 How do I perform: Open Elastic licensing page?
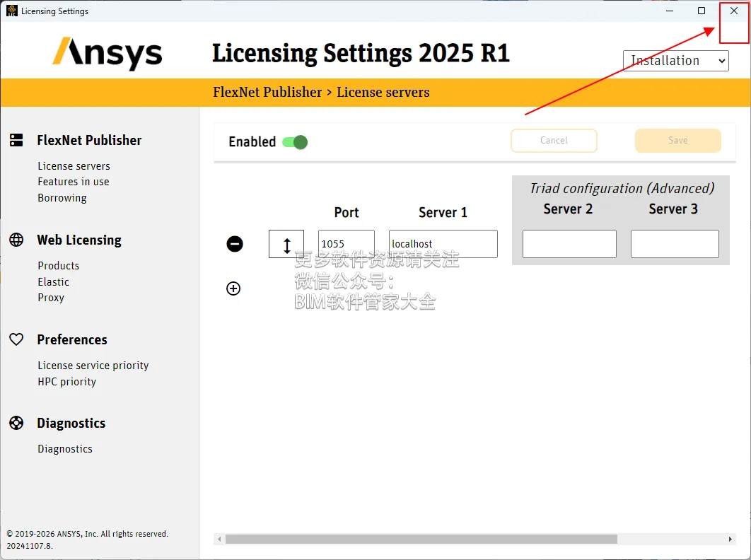click(x=53, y=281)
